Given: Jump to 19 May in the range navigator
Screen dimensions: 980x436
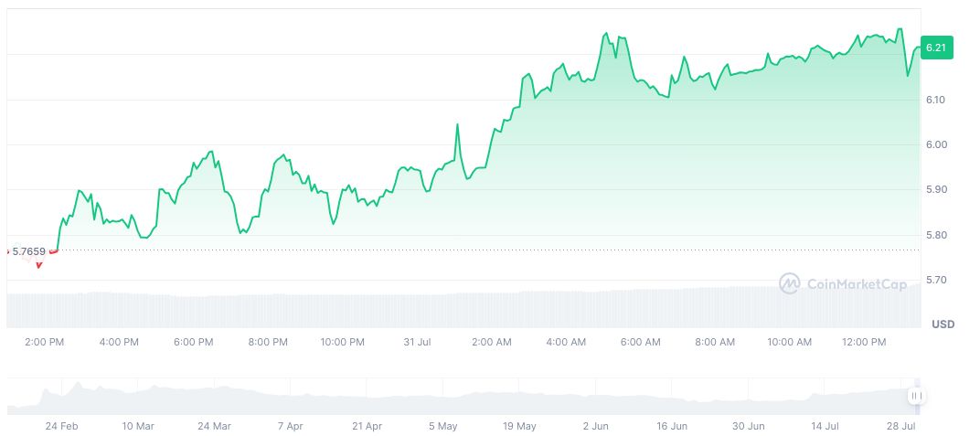Looking at the screenshot, I should coord(519,426).
